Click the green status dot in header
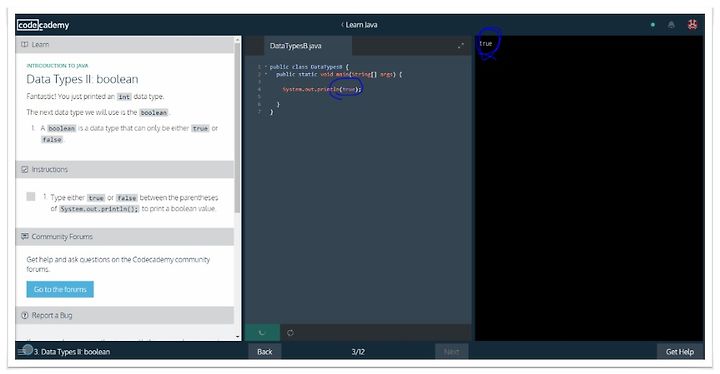The image size is (720, 374). coord(652,25)
